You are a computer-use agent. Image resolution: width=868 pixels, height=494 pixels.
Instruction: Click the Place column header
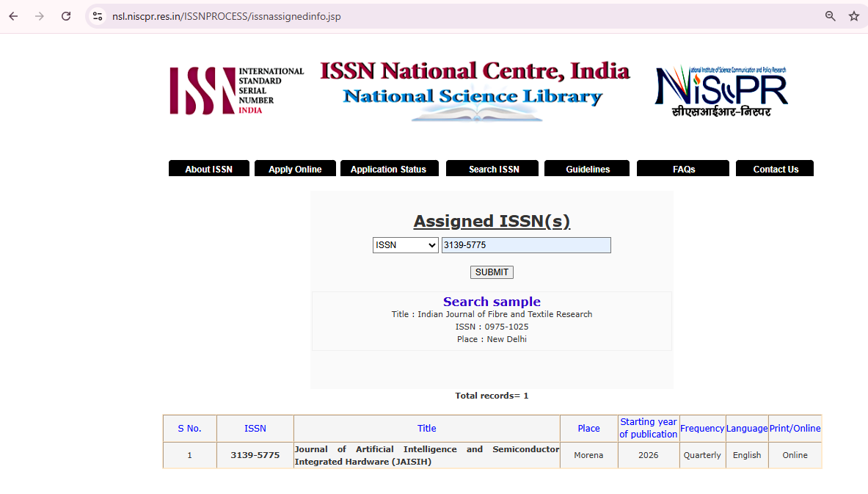[x=588, y=428]
